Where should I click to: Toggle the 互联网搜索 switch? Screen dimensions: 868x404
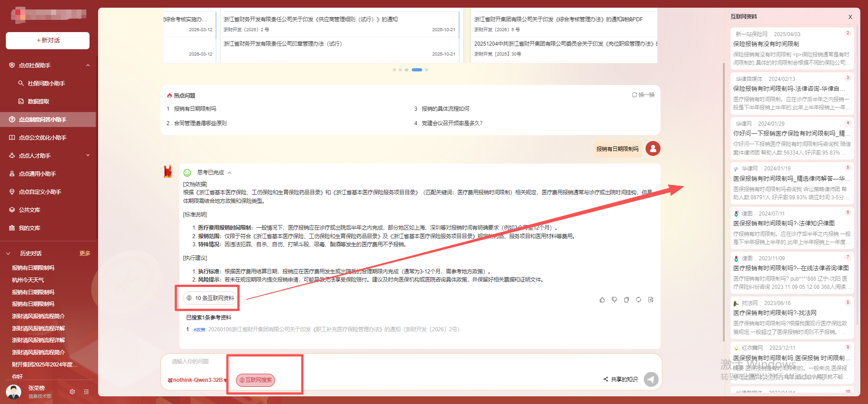[x=255, y=380]
